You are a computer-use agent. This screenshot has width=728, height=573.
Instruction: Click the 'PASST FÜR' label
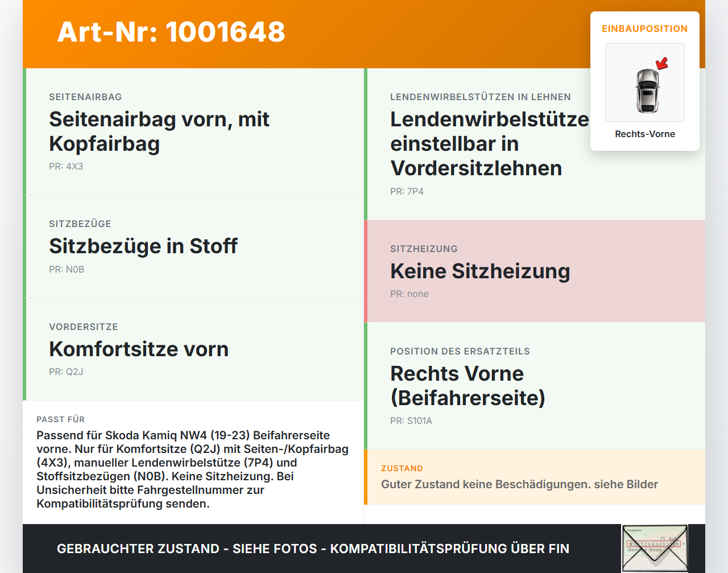coord(61,419)
